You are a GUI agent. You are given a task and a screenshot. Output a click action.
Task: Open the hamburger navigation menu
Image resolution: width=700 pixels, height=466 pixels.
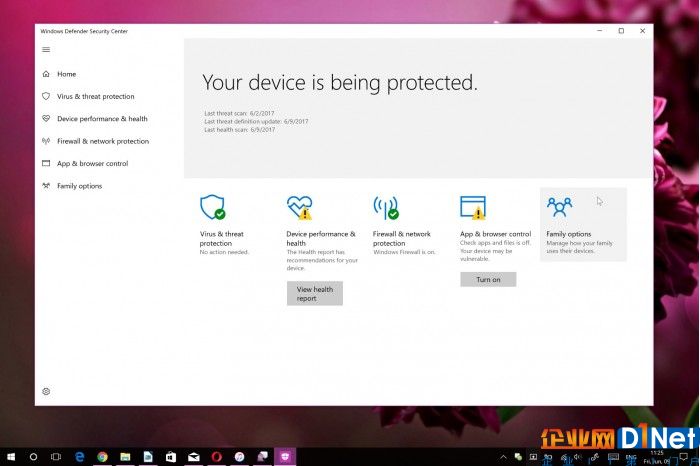click(x=46, y=50)
